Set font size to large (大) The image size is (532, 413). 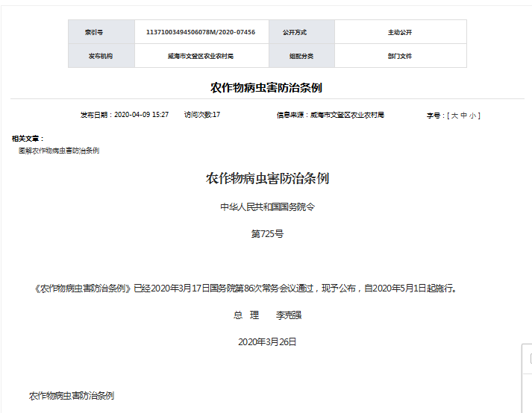point(454,116)
